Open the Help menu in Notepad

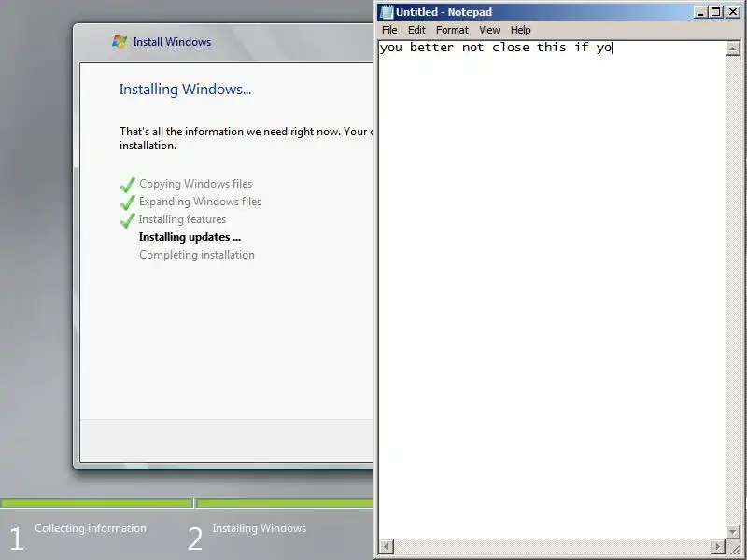(x=520, y=30)
